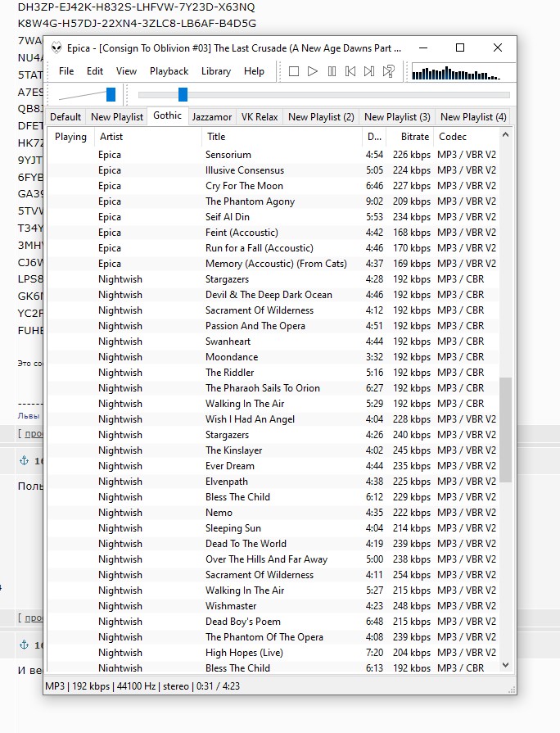Select the track Feint (Accoustic)
The width and height of the screenshot is (560, 733).
click(273, 233)
